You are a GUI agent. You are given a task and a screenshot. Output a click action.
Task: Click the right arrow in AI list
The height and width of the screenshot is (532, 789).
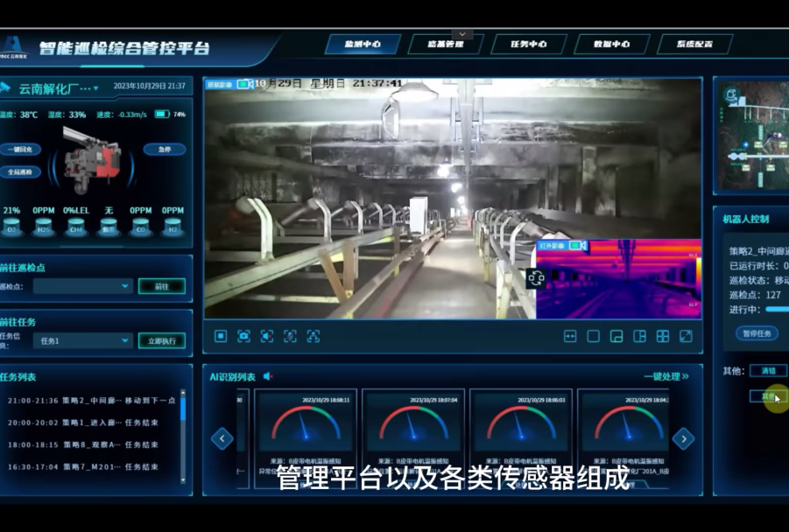(683, 438)
